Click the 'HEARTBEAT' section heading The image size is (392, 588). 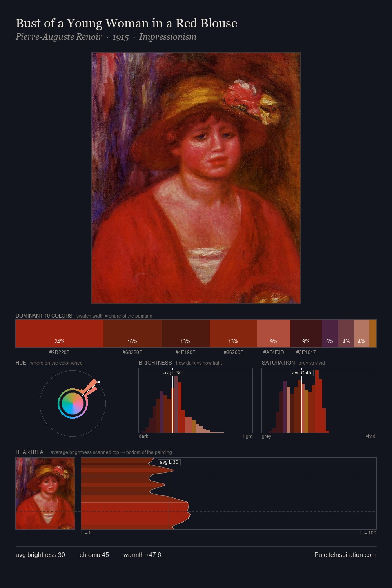(31, 452)
